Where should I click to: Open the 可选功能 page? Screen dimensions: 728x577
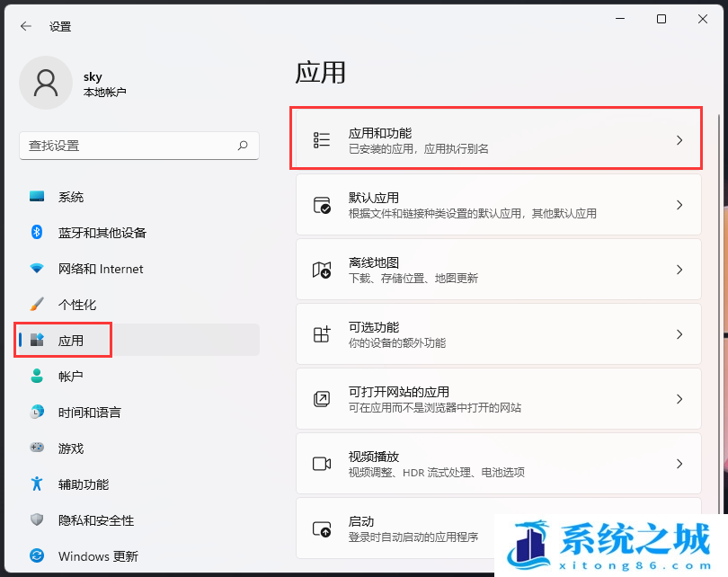(x=498, y=334)
